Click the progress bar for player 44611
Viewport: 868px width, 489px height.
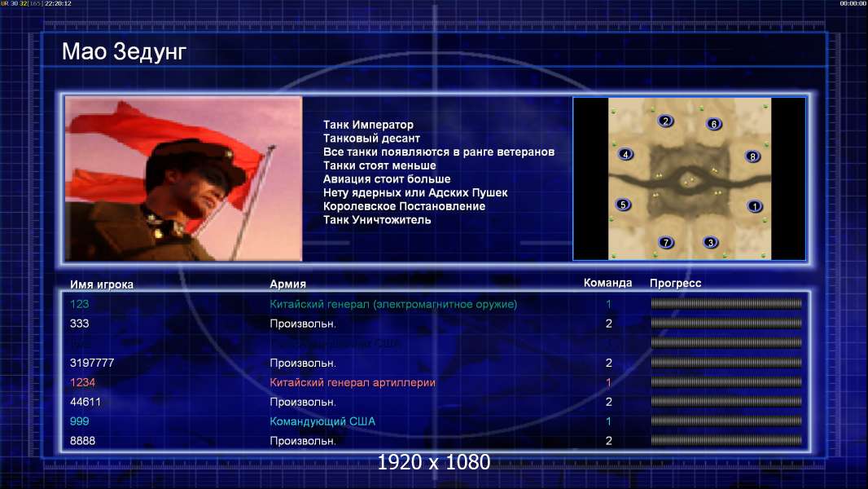726,402
